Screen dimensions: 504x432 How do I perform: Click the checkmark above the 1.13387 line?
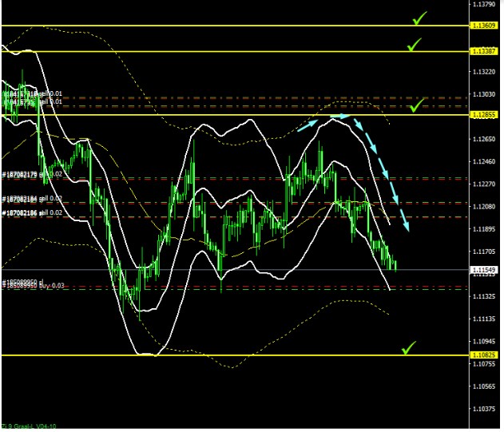(x=414, y=46)
